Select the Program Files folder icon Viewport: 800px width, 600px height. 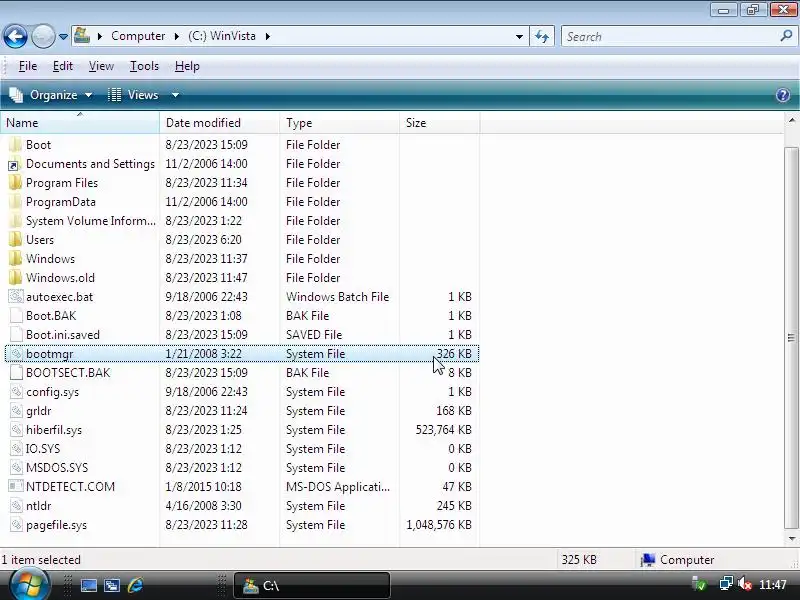click(16, 183)
